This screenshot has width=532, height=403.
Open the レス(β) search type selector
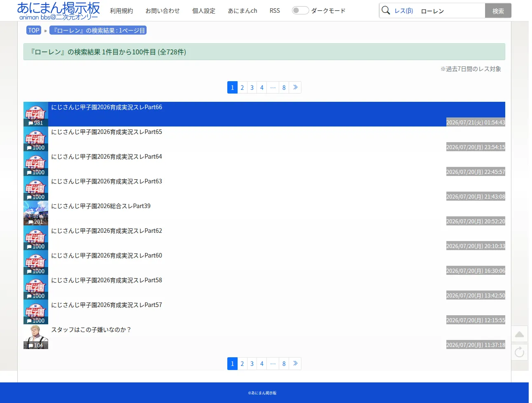pos(404,11)
